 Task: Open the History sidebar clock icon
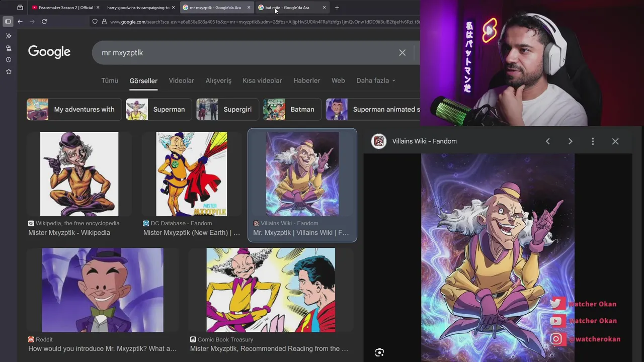pyautogui.click(x=9, y=60)
